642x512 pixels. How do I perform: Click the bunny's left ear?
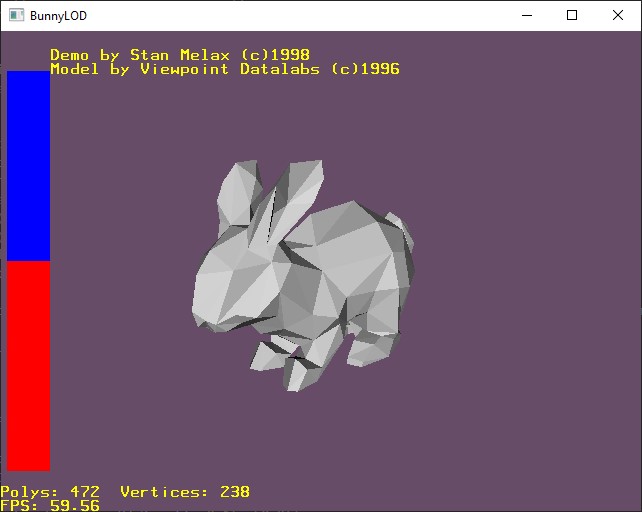pyautogui.click(x=237, y=193)
